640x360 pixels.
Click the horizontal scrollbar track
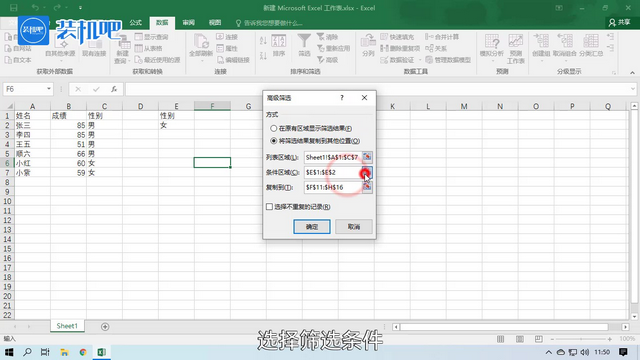point(504,327)
